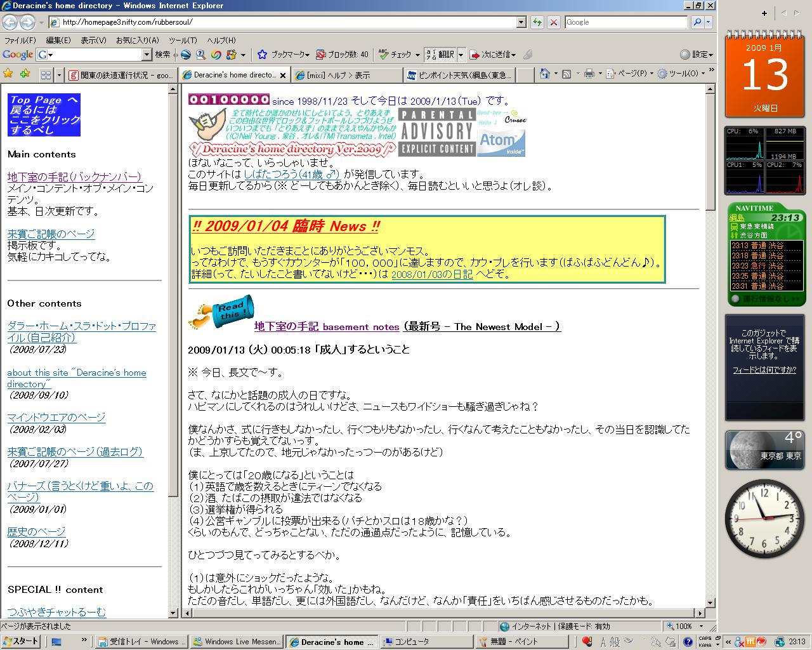This screenshot has height=650, width=812.
Task: Click the analog clock sidebar gadget
Action: tap(766, 520)
